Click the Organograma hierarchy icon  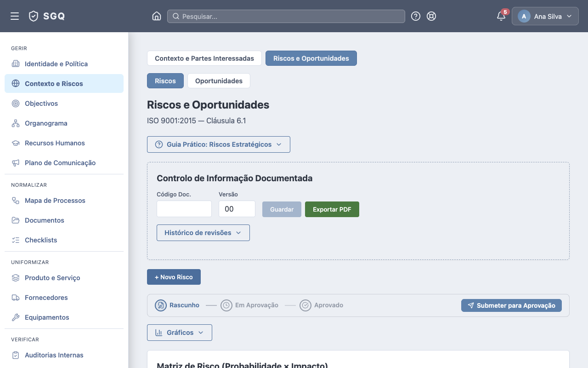pyautogui.click(x=16, y=123)
